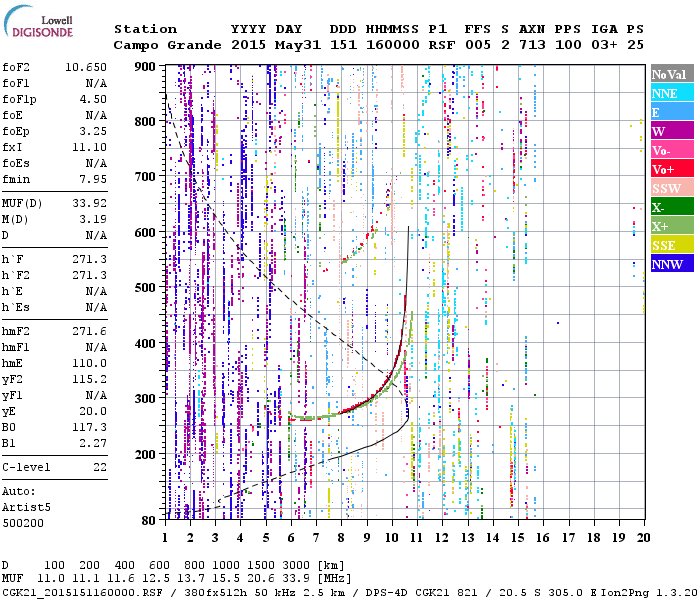Select the Vo- pink legend swatch
The width and height of the screenshot is (700, 600).
pos(672,150)
